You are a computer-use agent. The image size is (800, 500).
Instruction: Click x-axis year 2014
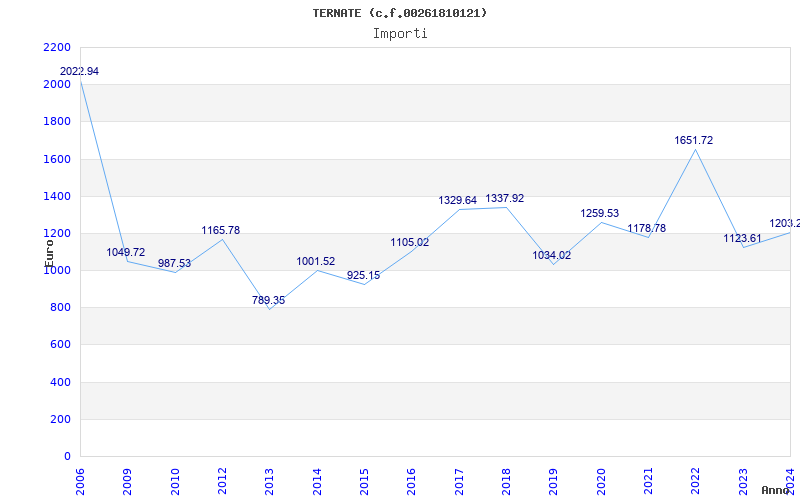[317, 482]
